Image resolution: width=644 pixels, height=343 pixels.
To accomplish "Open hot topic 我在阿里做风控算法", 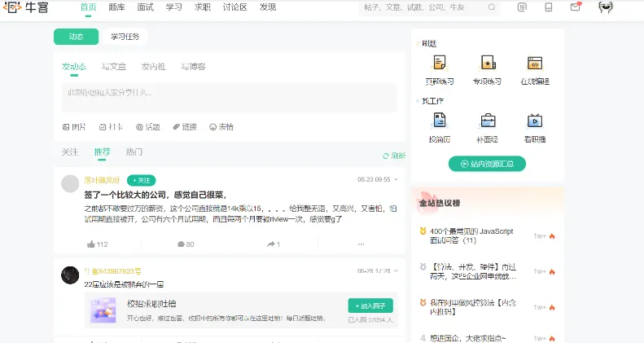I will [473, 307].
